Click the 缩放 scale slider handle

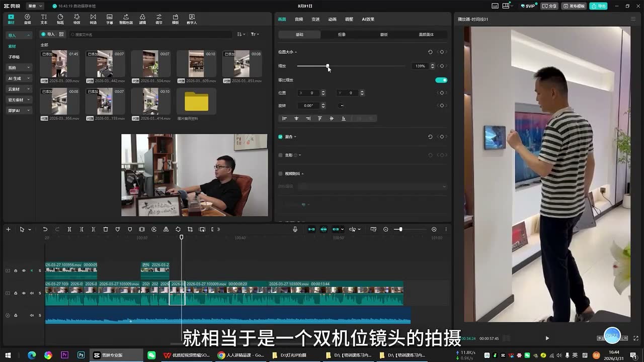point(328,66)
